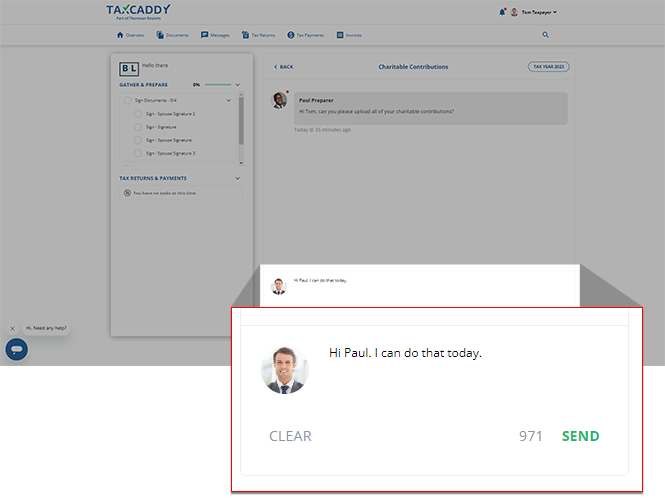Open the Tax Payments tab
Screen dimensions: 665x502
305,35
